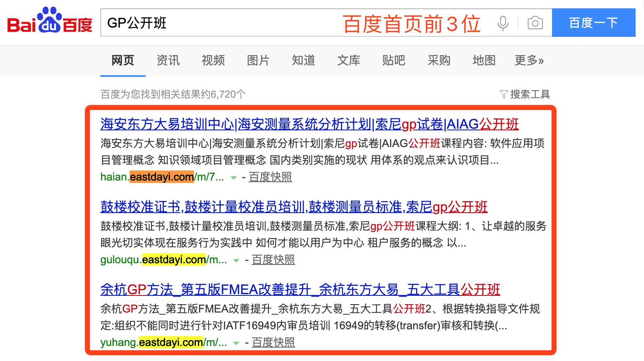Image resolution: width=644 pixels, height=361 pixels.
Task: Expand the dropdown arrow next to haian.eastdayi.com
Action: pyautogui.click(x=233, y=178)
